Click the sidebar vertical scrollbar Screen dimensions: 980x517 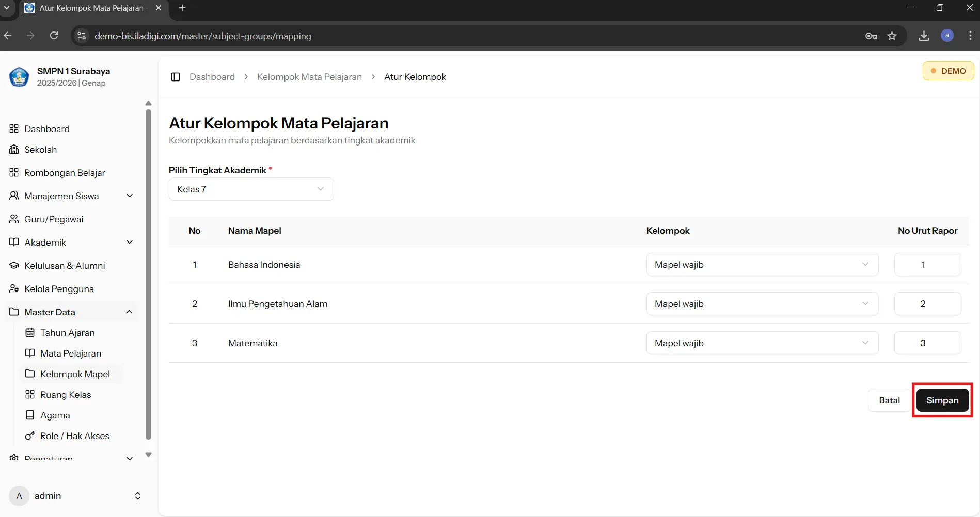149,274
